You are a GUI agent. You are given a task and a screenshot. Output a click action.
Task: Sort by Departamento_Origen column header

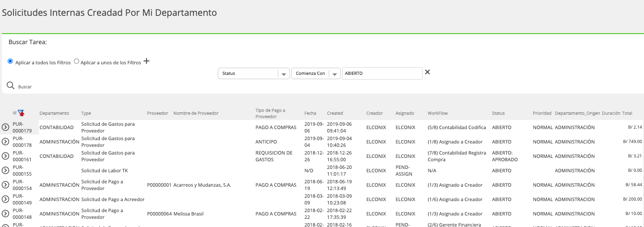(x=577, y=113)
